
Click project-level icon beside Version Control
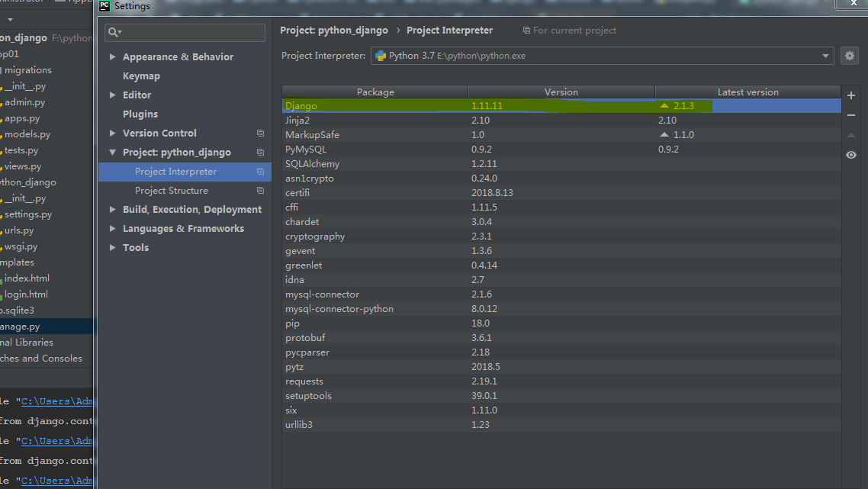coord(260,133)
